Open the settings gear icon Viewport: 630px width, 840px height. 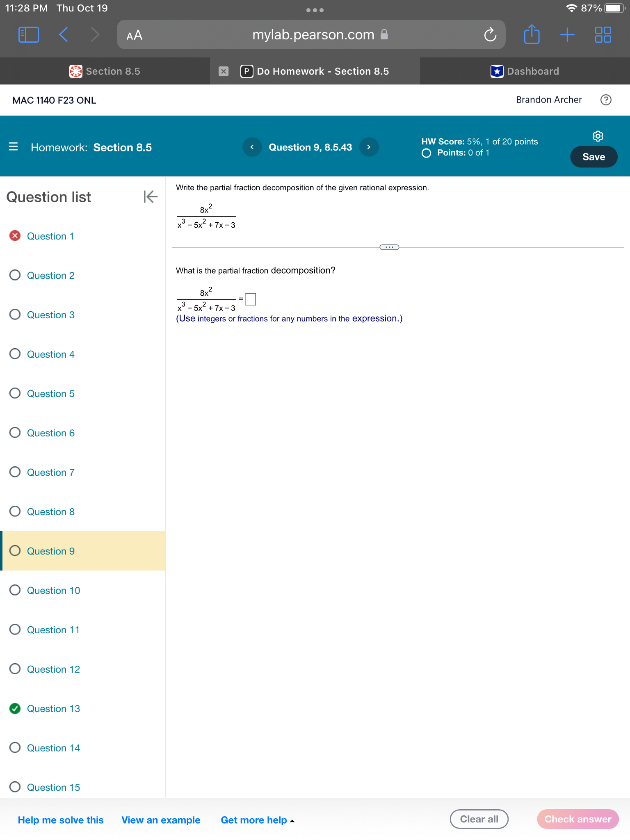598,136
